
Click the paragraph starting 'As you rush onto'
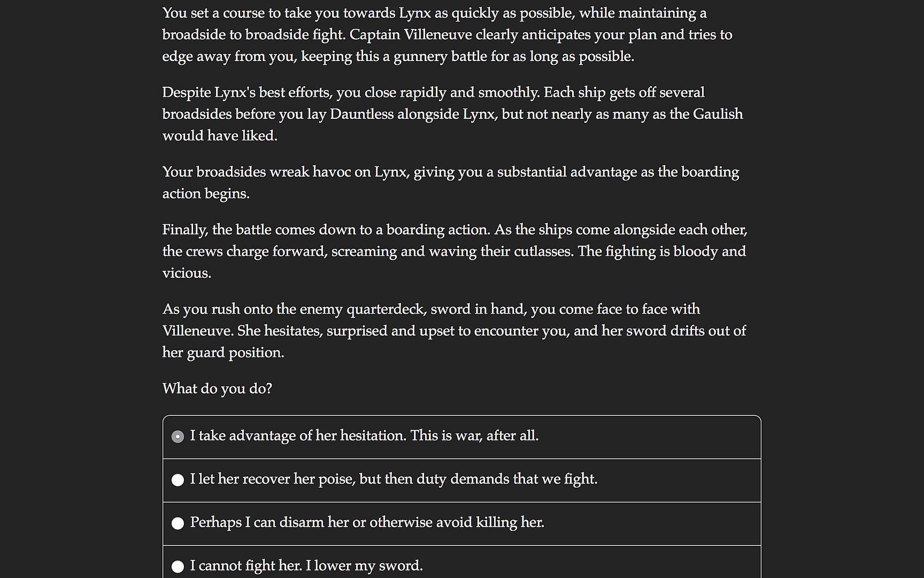pyautogui.click(x=455, y=331)
